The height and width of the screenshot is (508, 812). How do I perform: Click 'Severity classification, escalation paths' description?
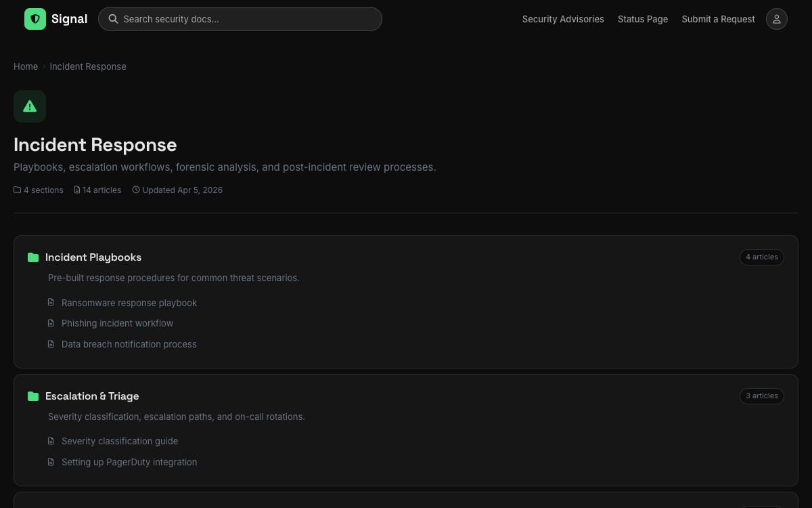click(177, 417)
